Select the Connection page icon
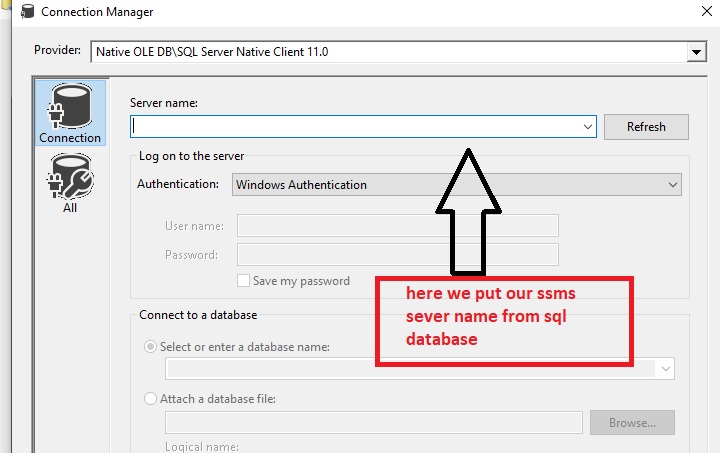The image size is (720, 453). click(x=70, y=113)
